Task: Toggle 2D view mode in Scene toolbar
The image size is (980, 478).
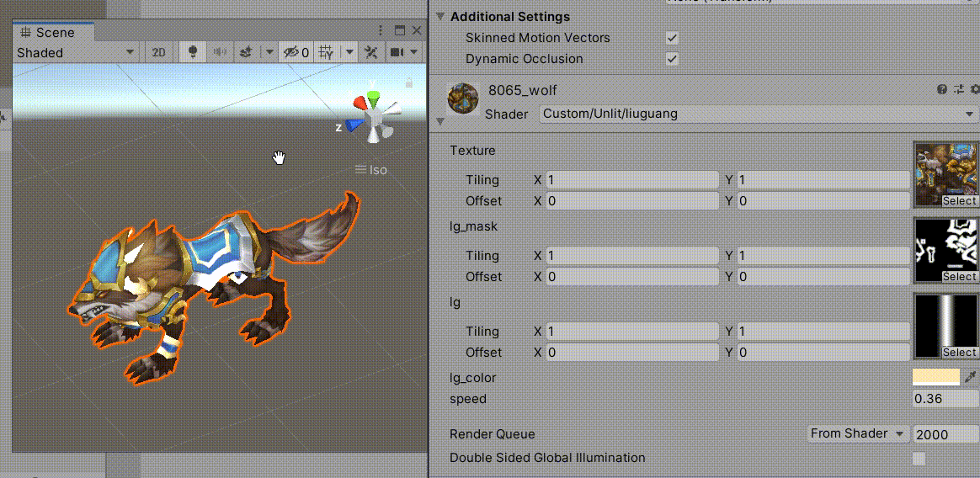Action: click(159, 52)
